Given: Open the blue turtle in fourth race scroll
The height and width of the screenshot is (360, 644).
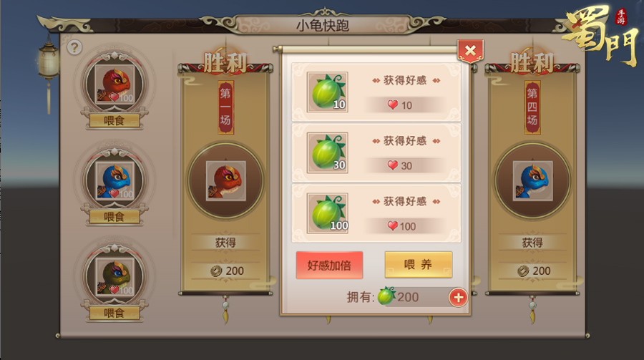Looking at the screenshot, I should coord(532,180).
